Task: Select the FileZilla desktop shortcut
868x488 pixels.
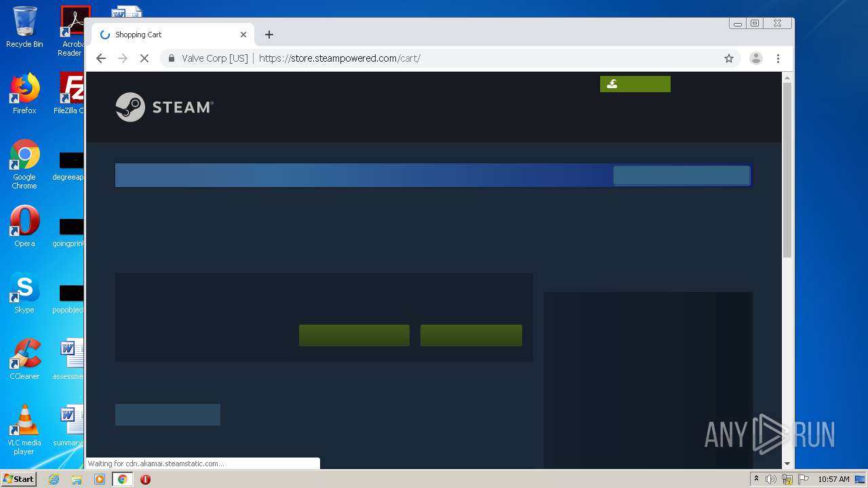Action: 70,94
